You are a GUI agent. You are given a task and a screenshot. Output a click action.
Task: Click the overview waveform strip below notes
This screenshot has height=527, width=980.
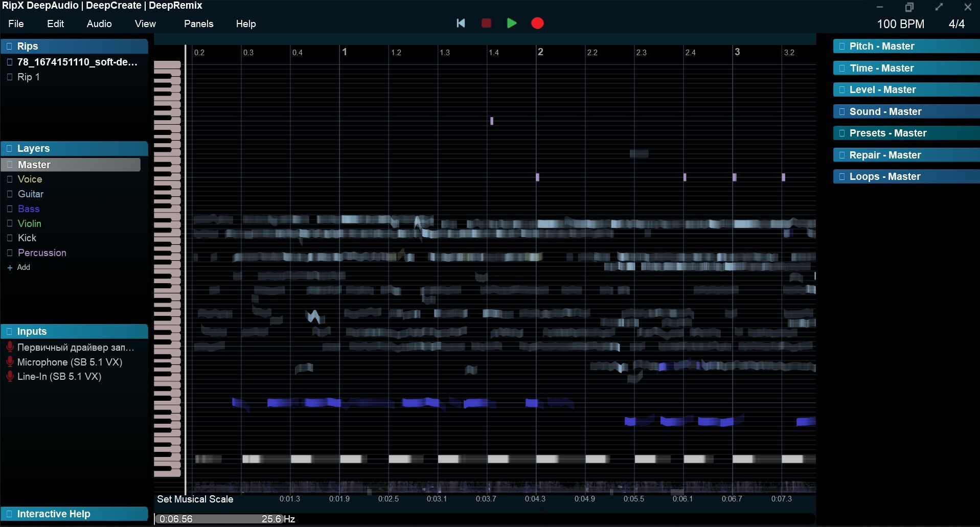click(x=501, y=487)
